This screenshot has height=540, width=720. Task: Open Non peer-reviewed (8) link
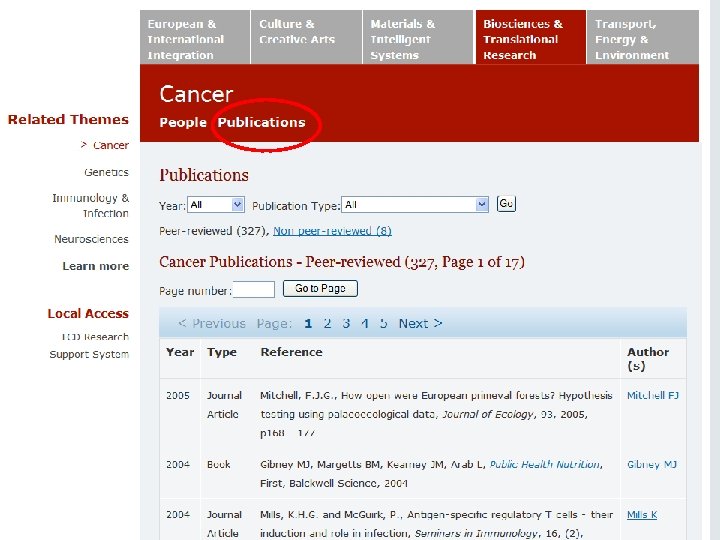pyautogui.click(x=332, y=231)
